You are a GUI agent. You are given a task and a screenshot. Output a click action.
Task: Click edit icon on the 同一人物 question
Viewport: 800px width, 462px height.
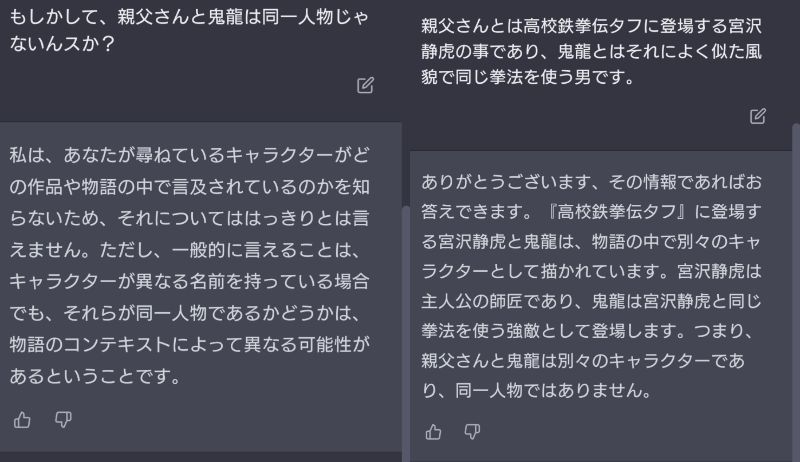tap(365, 86)
